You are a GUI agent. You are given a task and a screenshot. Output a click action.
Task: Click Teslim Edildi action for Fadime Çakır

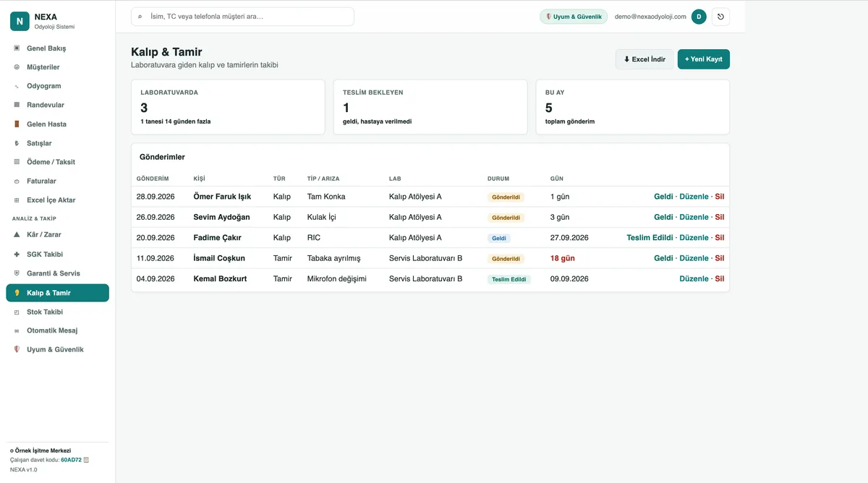tap(650, 237)
